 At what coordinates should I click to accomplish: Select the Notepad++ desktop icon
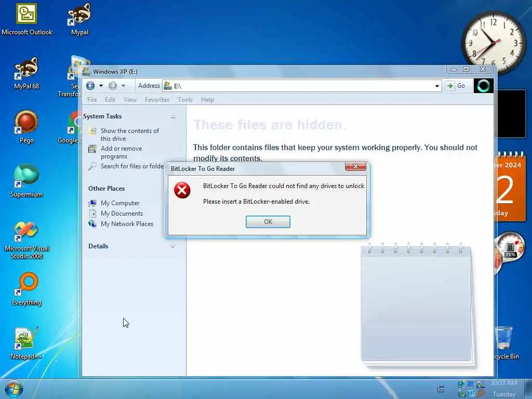[26, 343]
